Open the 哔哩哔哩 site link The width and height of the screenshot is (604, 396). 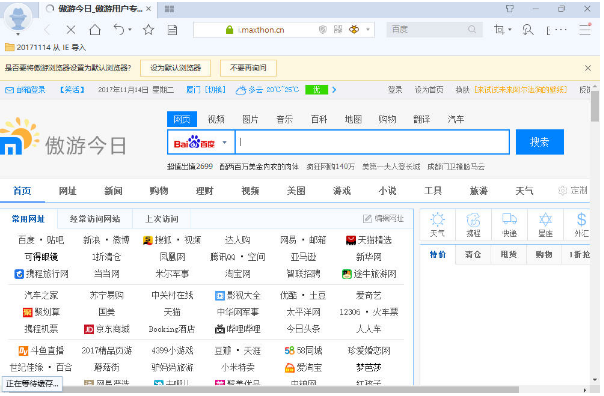[238, 329]
